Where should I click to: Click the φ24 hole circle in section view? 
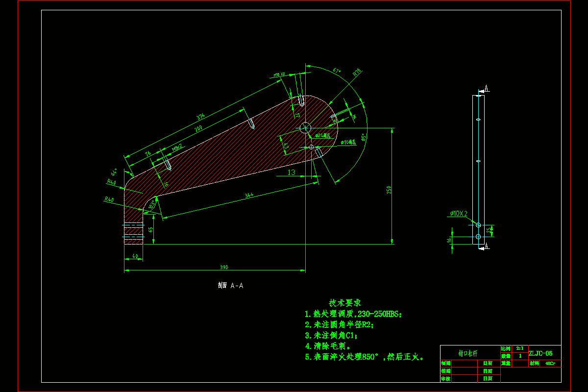305,128
